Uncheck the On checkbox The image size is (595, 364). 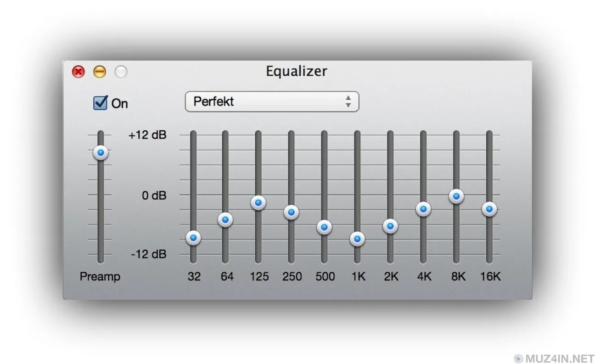(100, 103)
